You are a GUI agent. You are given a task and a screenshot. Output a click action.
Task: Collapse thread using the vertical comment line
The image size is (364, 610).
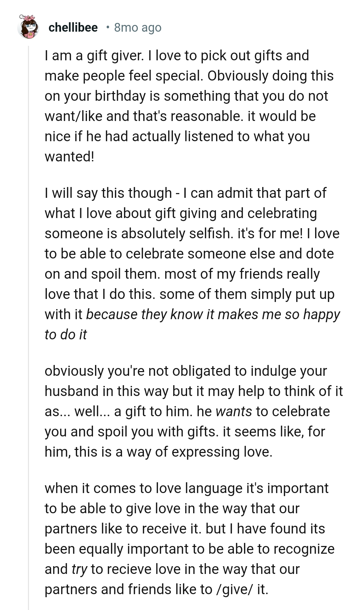click(29, 303)
